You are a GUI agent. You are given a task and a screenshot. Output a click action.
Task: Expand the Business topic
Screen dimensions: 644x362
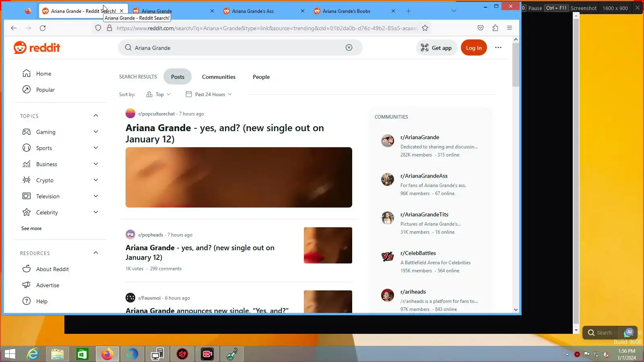coord(96,164)
